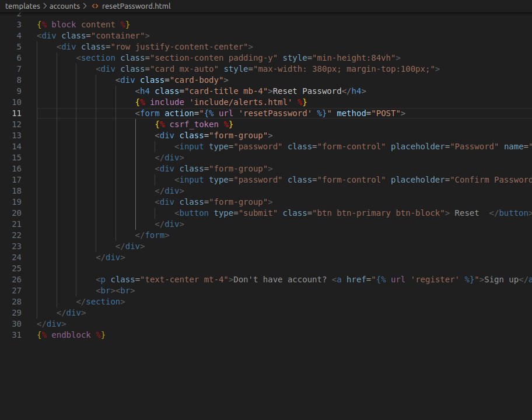532x420 pixels.
Task: Click 'btn btn-primary btn-block' class text
Action: pyautogui.click(x=379, y=213)
